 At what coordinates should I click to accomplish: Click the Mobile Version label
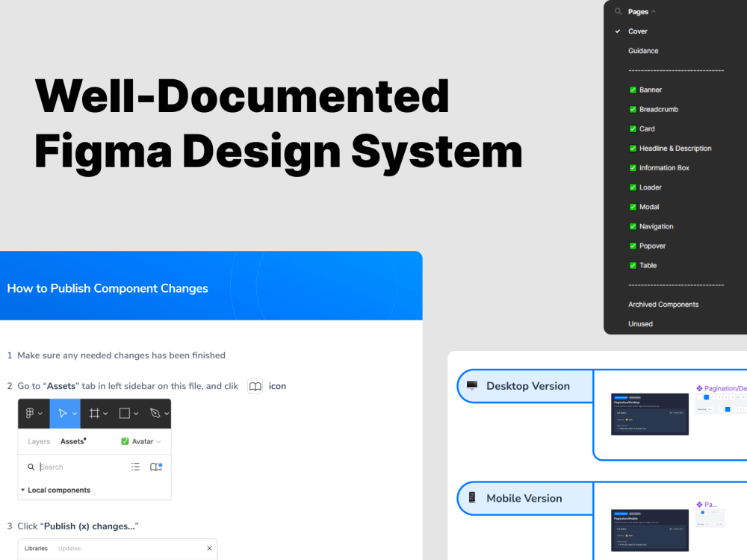pos(524,499)
